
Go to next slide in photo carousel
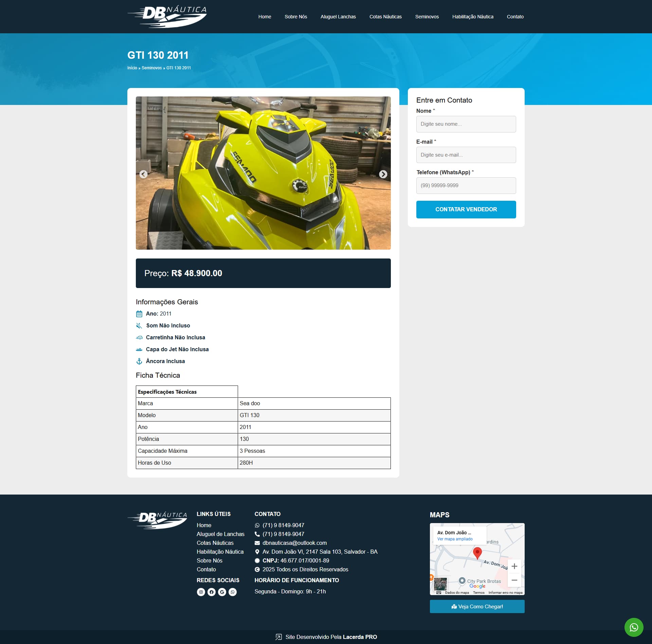click(x=383, y=174)
